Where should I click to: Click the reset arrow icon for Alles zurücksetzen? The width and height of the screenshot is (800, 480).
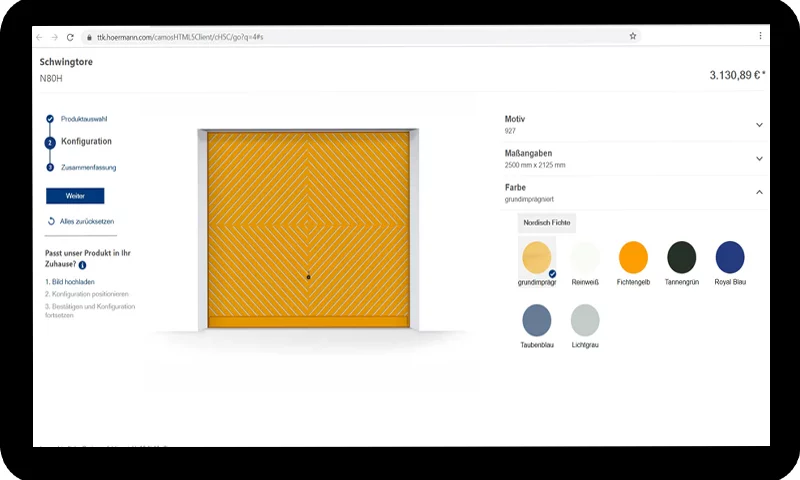[x=51, y=221]
